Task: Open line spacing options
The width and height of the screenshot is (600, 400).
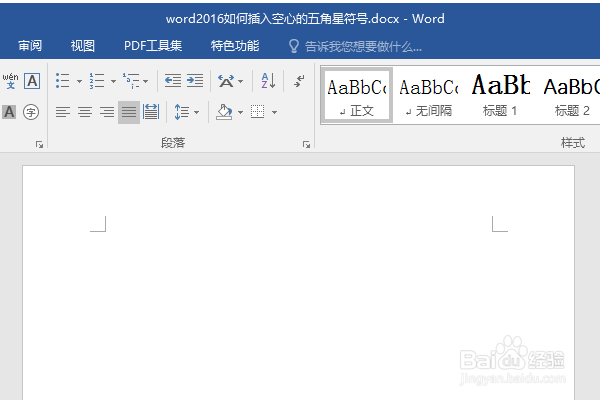Action: tap(181, 112)
